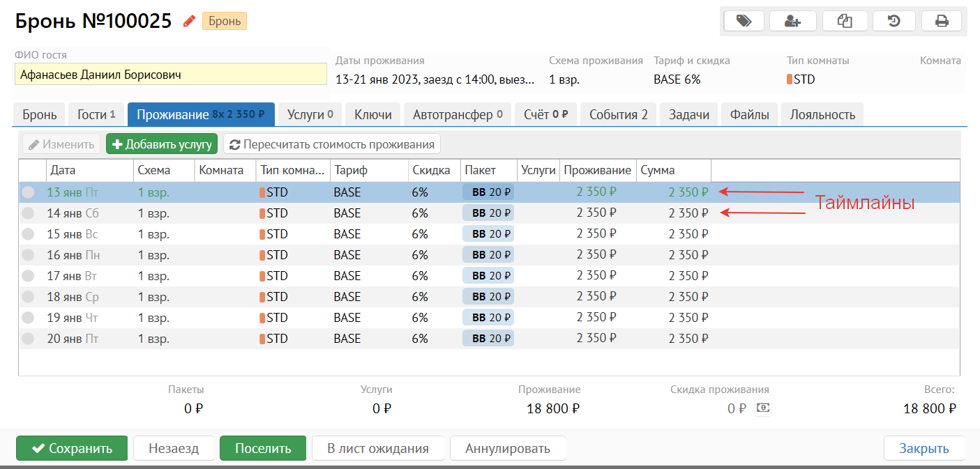Image resolution: width=980 pixels, height=469 pixels.
Task: Click the orange STD color marker in 18 янв row
Action: (x=262, y=297)
